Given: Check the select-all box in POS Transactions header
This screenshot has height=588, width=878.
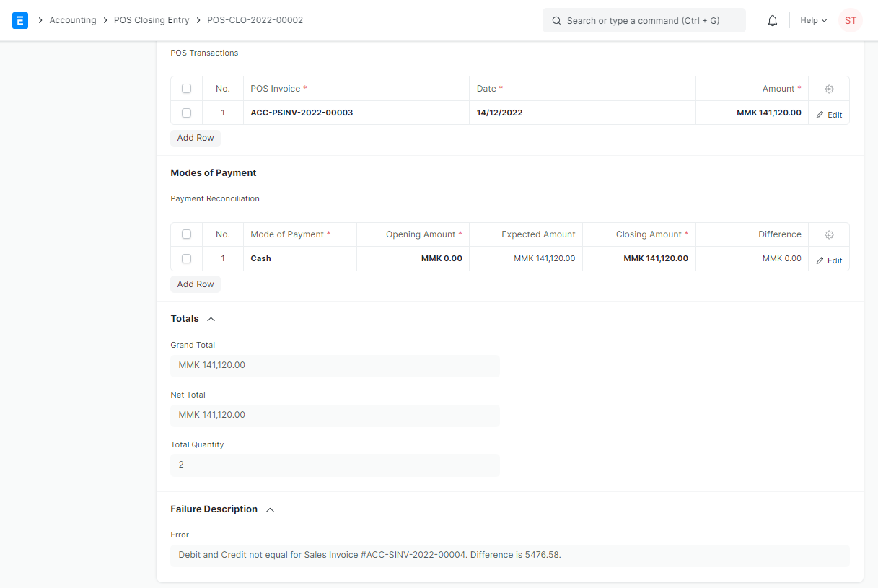Looking at the screenshot, I should pos(186,88).
